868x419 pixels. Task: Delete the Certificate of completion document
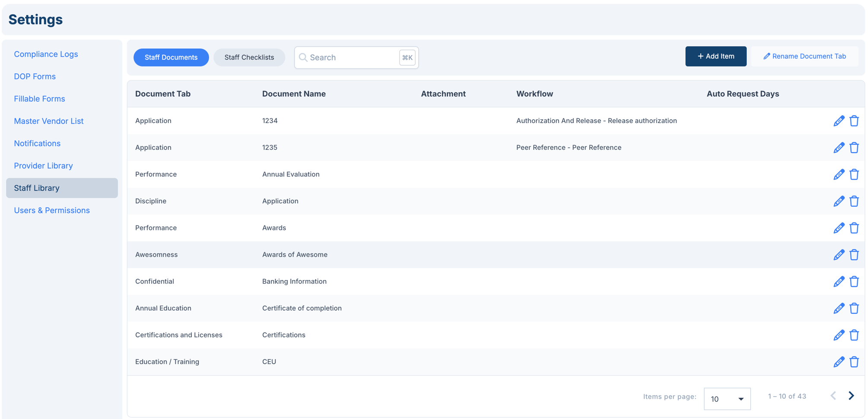coord(854,308)
